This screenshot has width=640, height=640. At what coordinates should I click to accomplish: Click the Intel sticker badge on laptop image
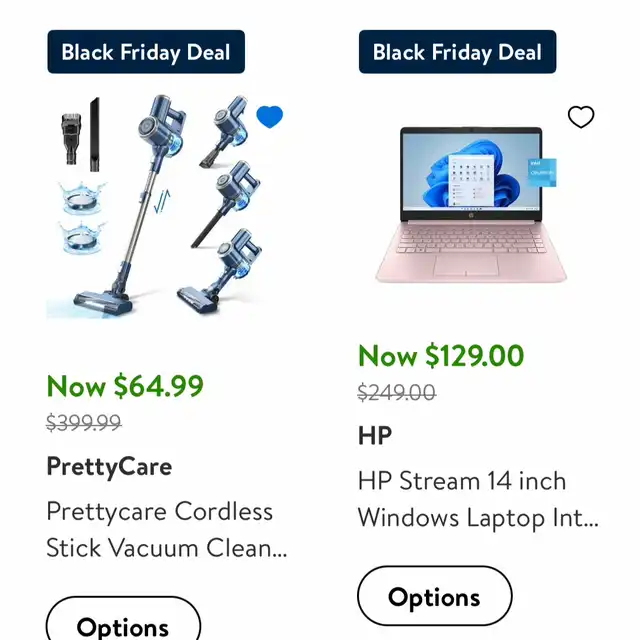click(x=542, y=172)
